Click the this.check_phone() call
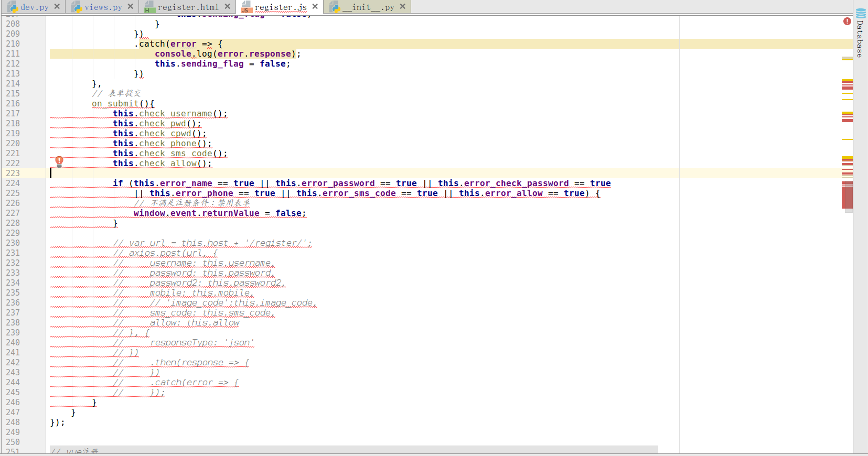 [162, 144]
